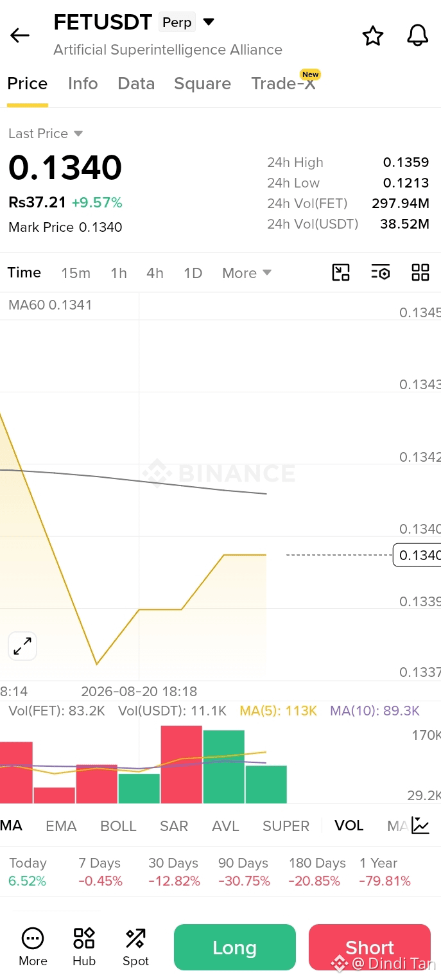Switch to the Info tab
The height and width of the screenshot is (980, 441).
click(x=83, y=83)
